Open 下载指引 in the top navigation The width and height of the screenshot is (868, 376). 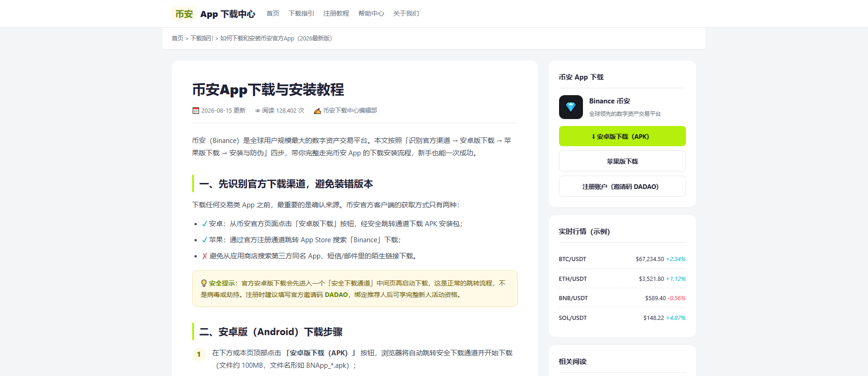tap(302, 13)
